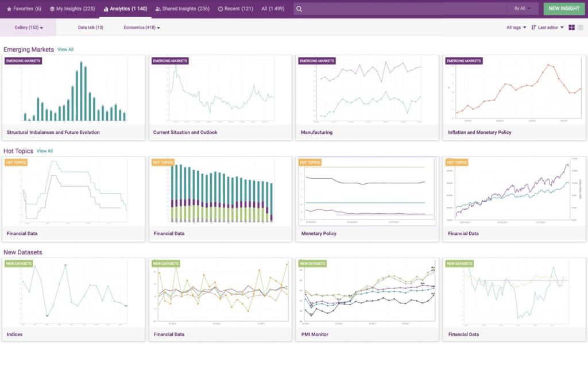Open the My Insights tab
This screenshot has width=588, height=370.
tap(72, 9)
